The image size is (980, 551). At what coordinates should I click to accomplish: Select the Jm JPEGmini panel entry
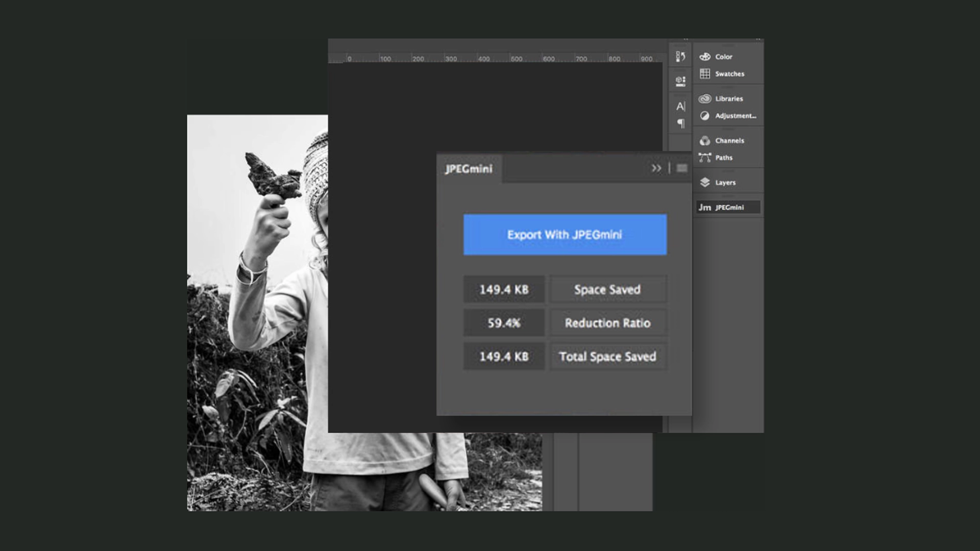(x=728, y=207)
